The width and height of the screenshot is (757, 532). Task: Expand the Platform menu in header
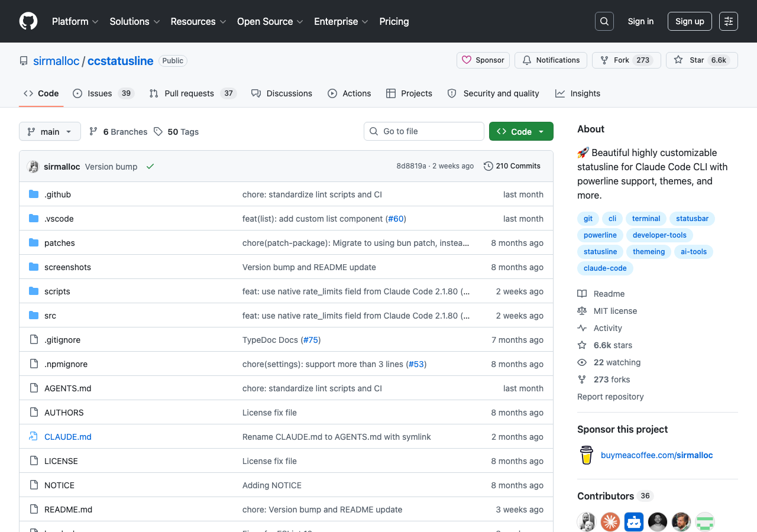[x=75, y=21]
